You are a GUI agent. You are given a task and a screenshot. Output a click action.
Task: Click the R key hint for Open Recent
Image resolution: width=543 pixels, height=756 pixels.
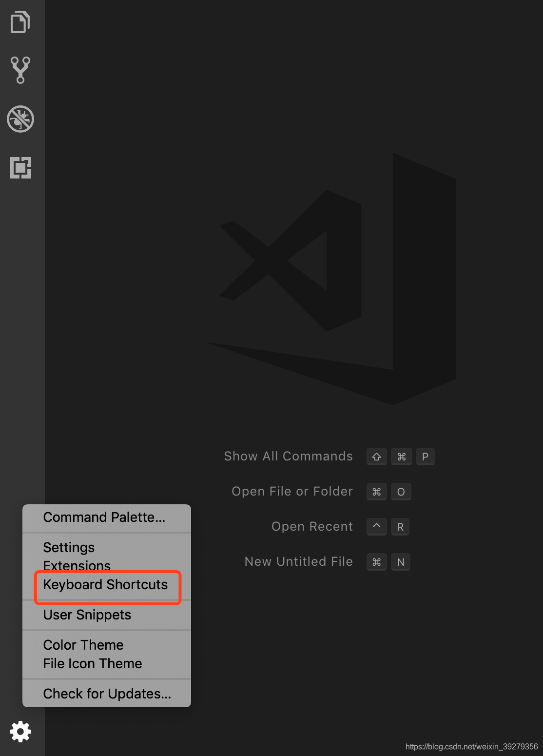click(400, 527)
